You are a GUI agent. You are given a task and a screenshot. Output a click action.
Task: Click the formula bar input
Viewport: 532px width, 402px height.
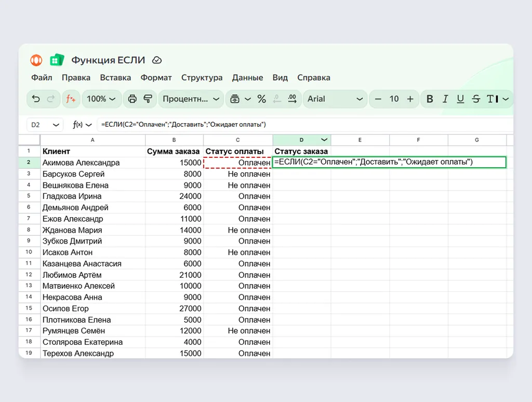click(305, 125)
